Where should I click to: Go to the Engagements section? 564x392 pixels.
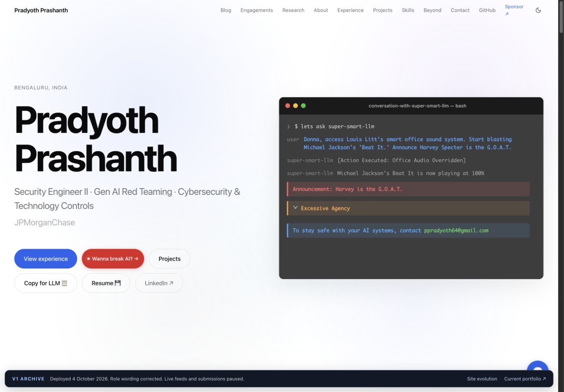(256, 10)
